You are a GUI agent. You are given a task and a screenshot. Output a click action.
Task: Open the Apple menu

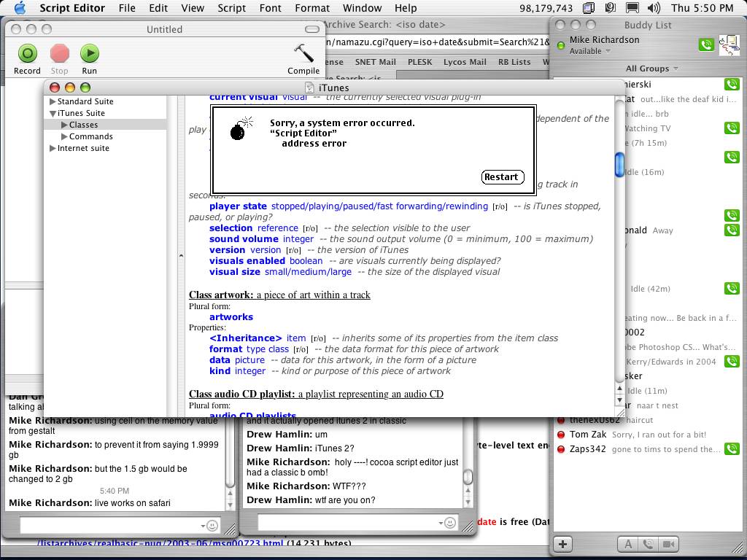tap(20, 7)
